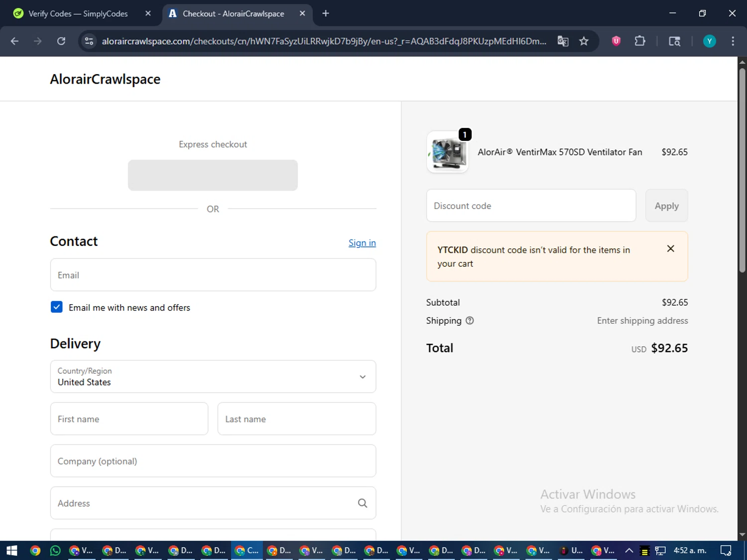Click the active C... taskbar Chrome window
This screenshot has height=560, width=747.
(x=247, y=551)
